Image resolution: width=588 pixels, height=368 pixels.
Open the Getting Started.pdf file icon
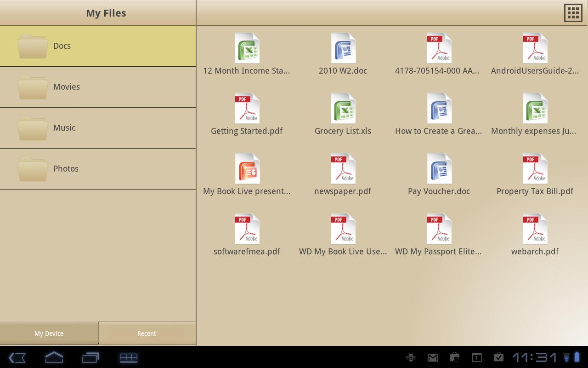[x=247, y=108]
